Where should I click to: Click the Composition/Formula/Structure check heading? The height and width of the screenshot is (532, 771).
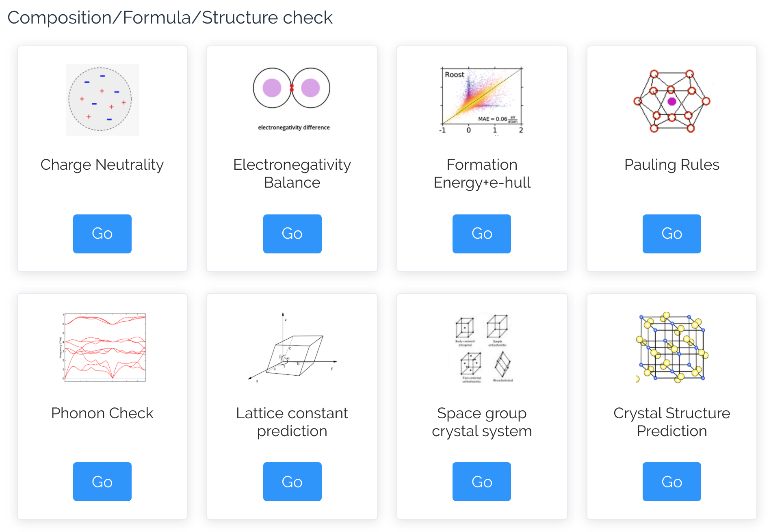point(170,18)
